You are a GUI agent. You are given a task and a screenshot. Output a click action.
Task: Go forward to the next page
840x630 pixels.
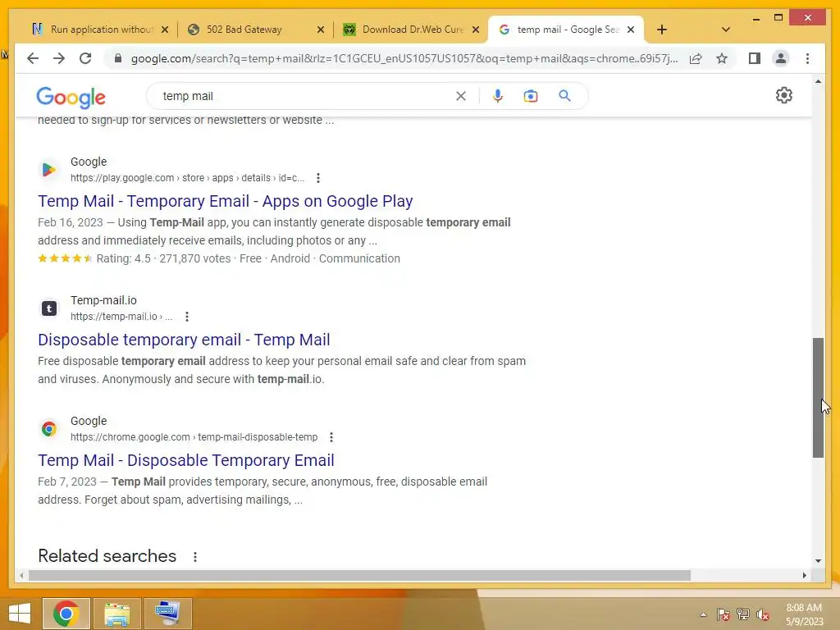click(59, 58)
